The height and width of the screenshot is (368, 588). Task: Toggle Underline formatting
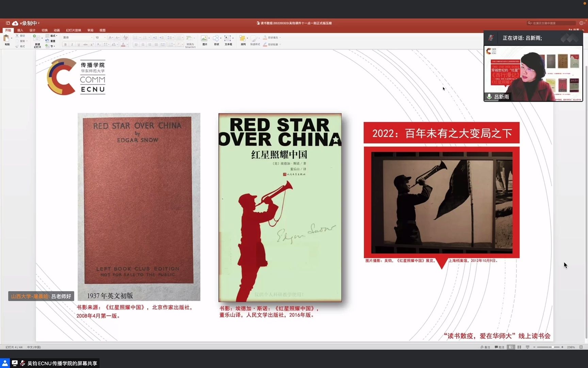(x=79, y=44)
